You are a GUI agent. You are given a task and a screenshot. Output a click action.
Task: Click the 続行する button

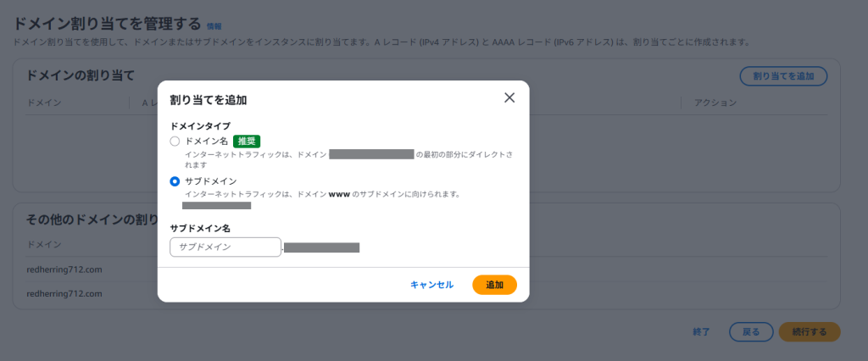click(810, 332)
